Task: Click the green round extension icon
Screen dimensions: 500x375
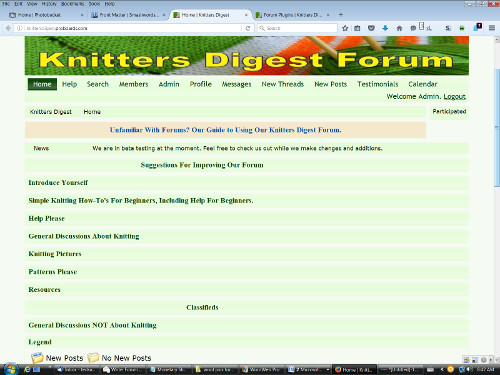Action: coord(462,28)
